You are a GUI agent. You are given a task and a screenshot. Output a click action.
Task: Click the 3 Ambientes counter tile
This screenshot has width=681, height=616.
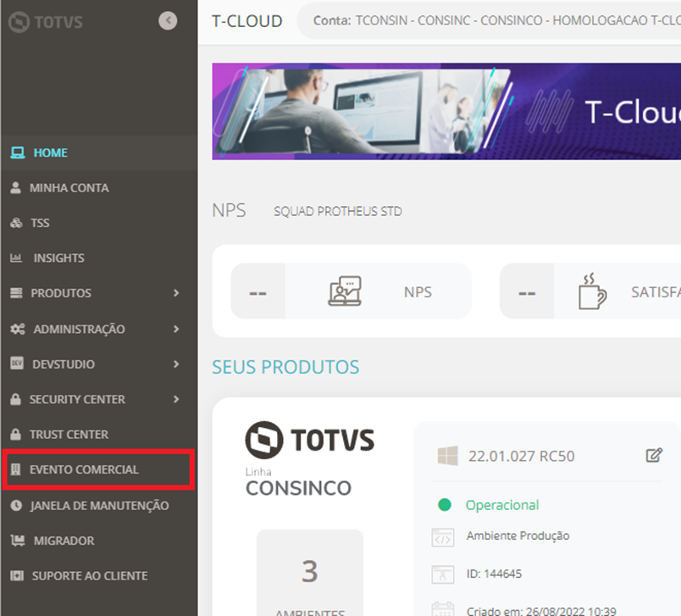pyautogui.click(x=310, y=573)
